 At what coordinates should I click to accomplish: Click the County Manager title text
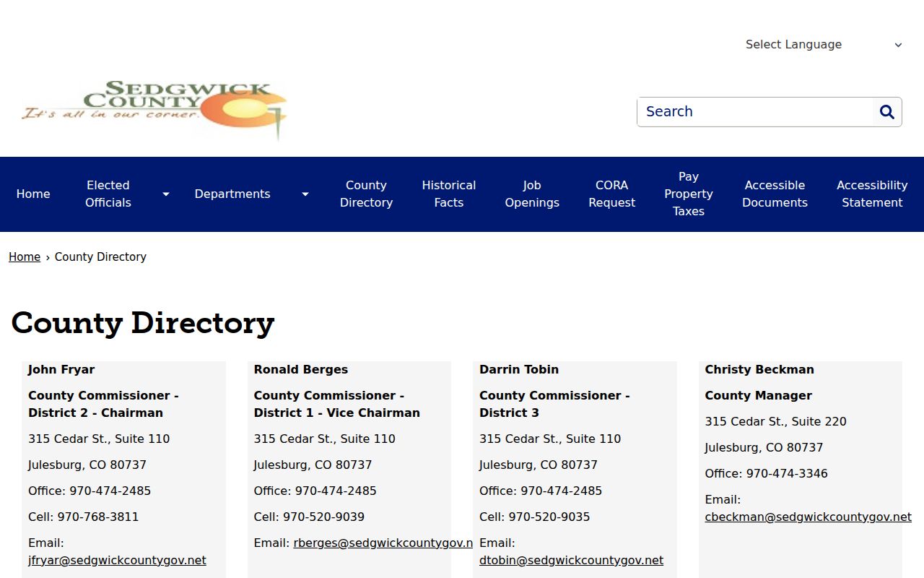[759, 396]
